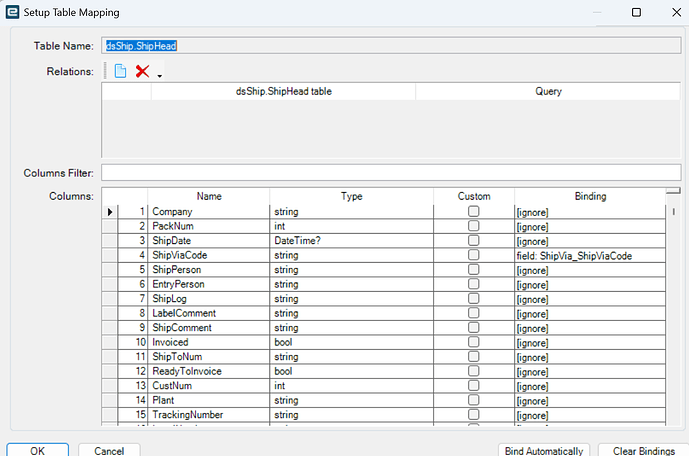
Task: Click the dsShip.ShipHead table relations header
Action: [x=283, y=91]
